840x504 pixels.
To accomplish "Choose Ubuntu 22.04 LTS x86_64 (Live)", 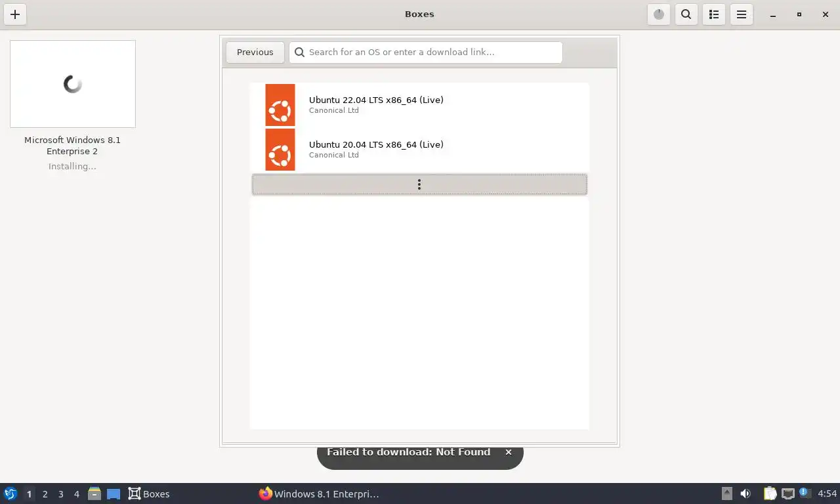I will click(x=419, y=105).
